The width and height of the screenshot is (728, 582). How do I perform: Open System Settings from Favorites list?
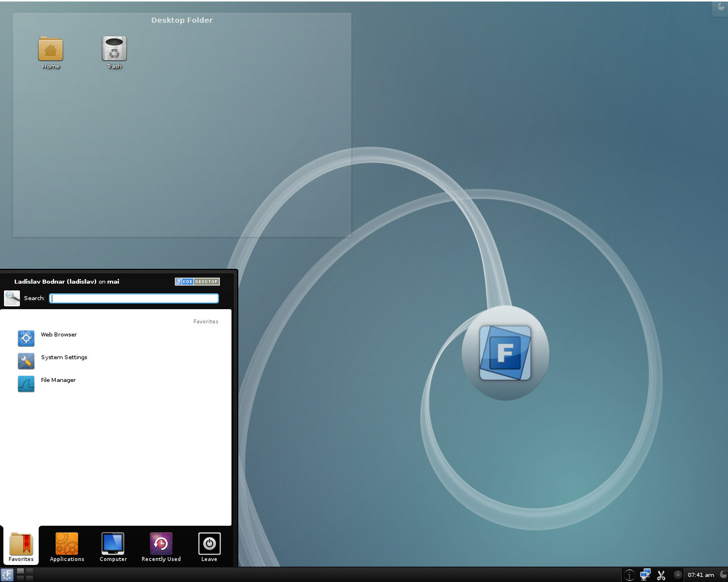tap(64, 358)
